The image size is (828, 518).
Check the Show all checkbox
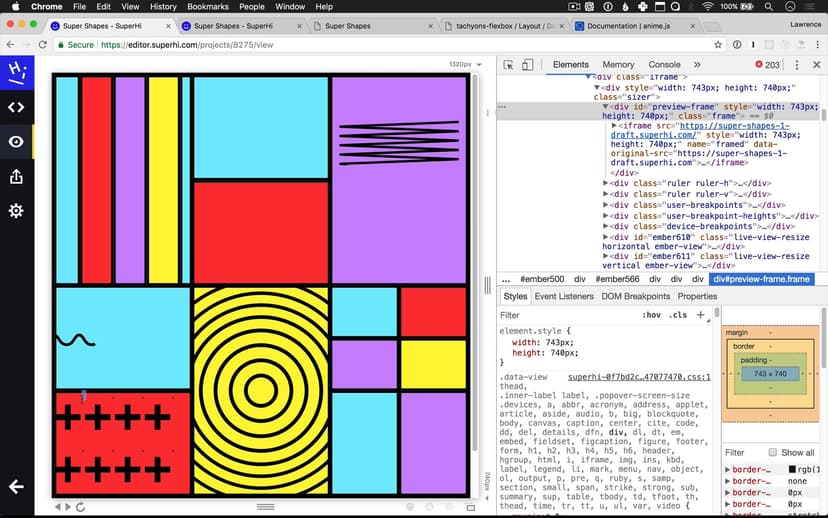point(772,453)
